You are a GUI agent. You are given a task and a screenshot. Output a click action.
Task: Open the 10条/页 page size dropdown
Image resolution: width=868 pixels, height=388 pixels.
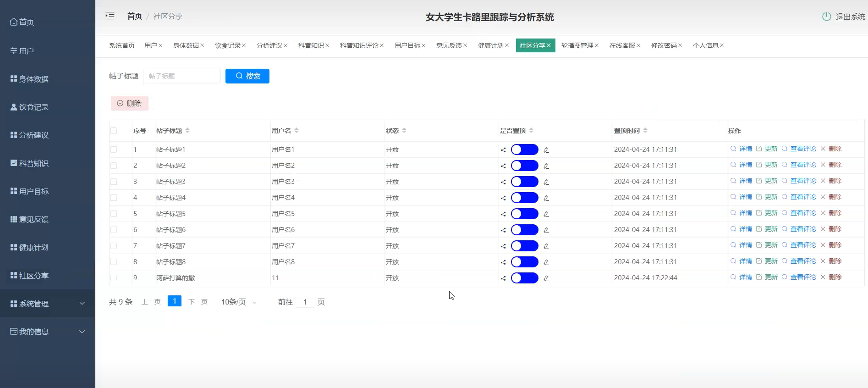239,302
